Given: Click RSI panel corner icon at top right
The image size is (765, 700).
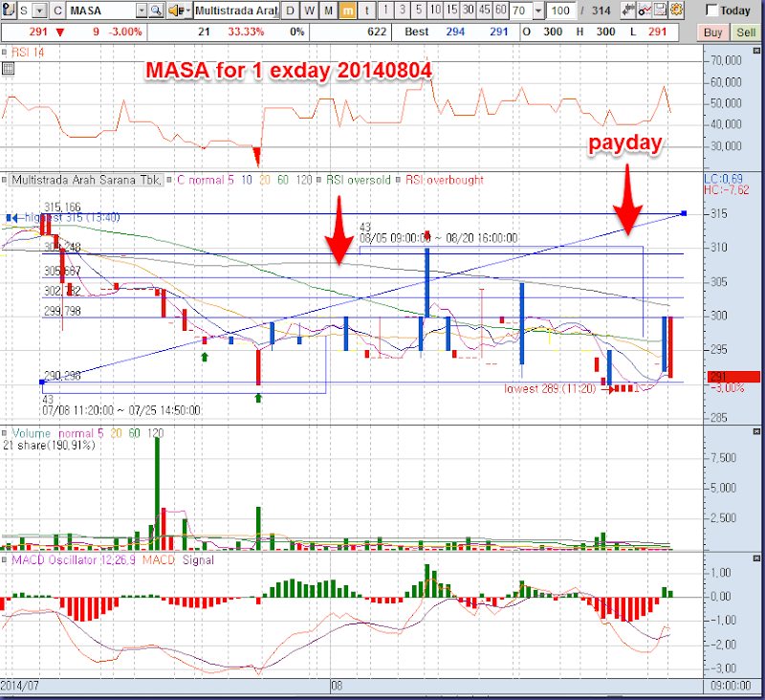Looking at the screenshot, I should click(x=756, y=51).
